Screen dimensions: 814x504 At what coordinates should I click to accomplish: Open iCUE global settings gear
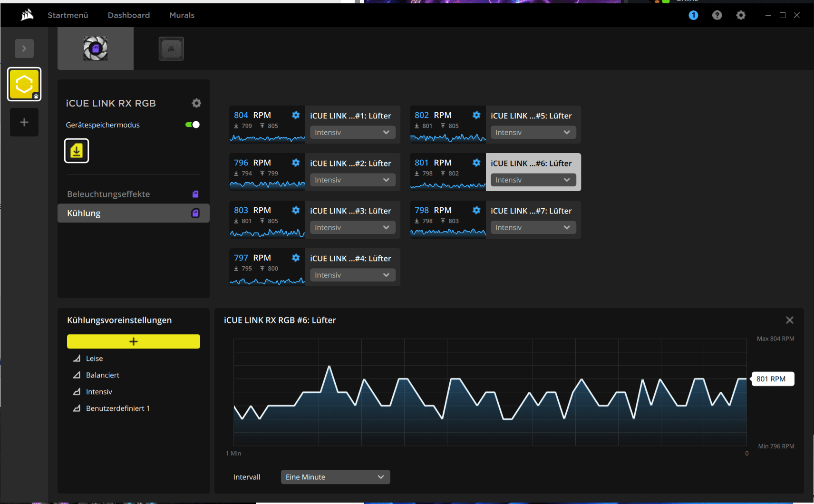click(x=741, y=15)
